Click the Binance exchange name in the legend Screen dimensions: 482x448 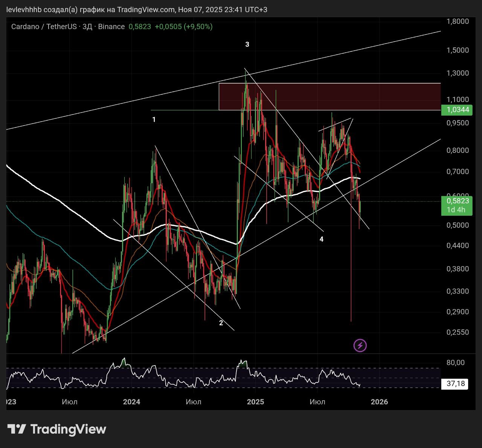tap(111, 27)
